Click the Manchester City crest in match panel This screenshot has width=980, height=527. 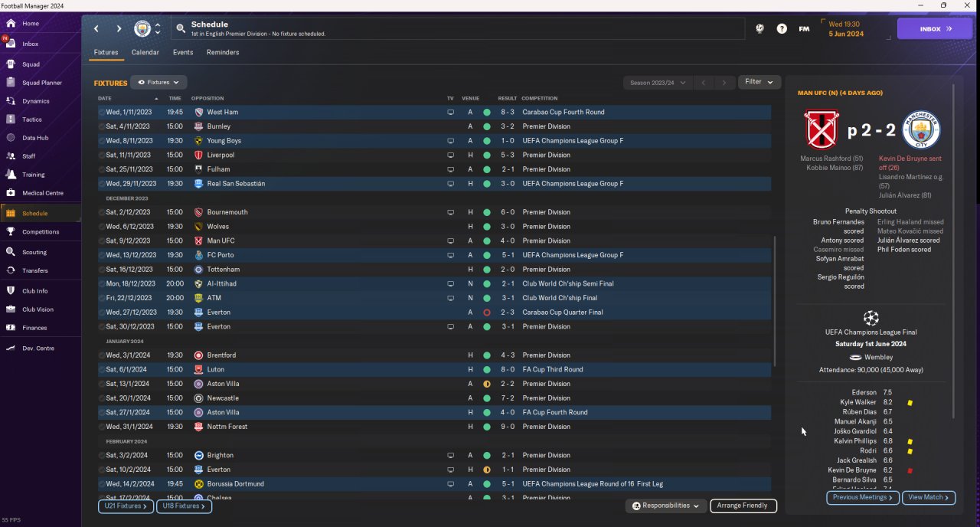921,129
